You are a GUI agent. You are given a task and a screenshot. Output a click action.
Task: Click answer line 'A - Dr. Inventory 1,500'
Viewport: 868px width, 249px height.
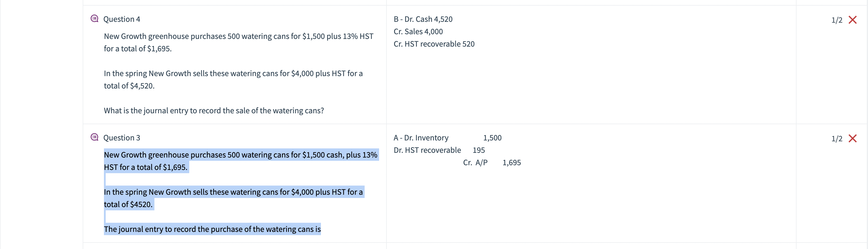pyautogui.click(x=448, y=137)
